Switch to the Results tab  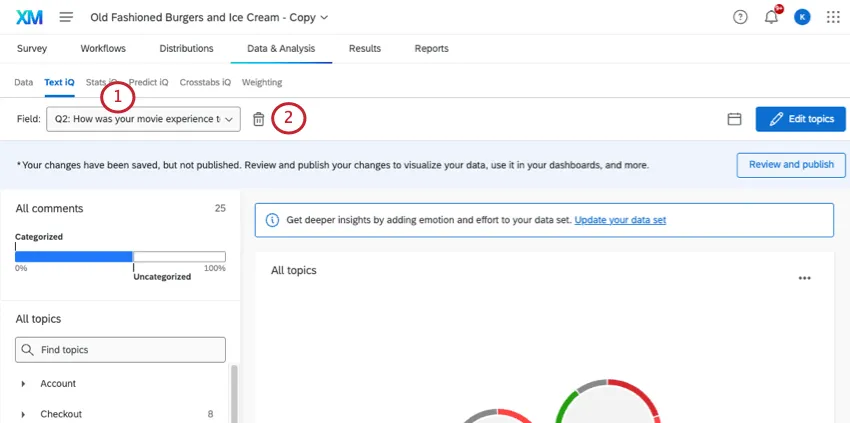365,48
